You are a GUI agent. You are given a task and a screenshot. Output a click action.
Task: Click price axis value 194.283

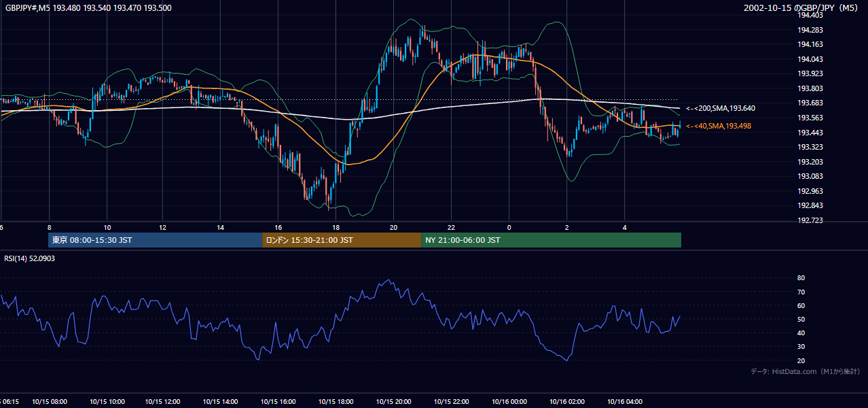(x=811, y=30)
